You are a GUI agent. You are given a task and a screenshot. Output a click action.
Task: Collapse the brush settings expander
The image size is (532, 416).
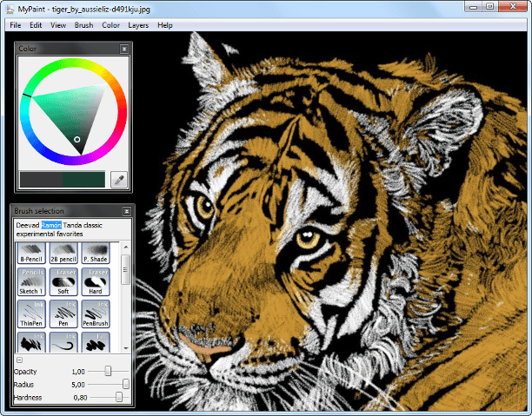20,360
